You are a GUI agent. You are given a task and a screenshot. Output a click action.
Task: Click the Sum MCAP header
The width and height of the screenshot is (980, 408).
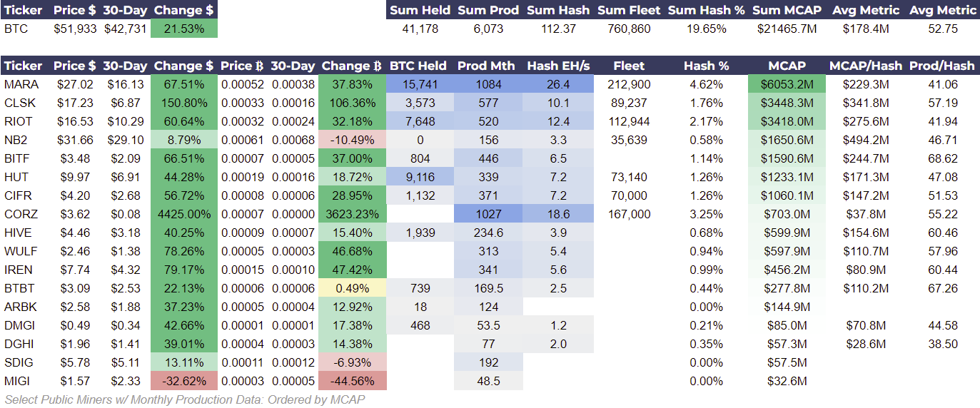(x=787, y=10)
